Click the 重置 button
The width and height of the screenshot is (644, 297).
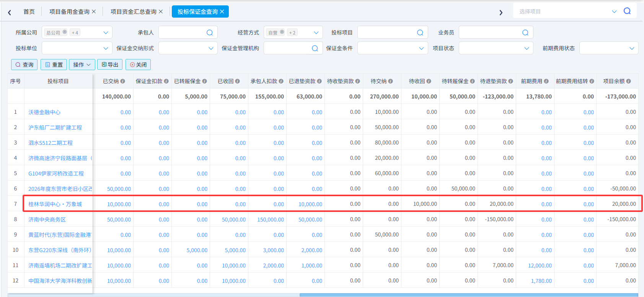(54, 65)
